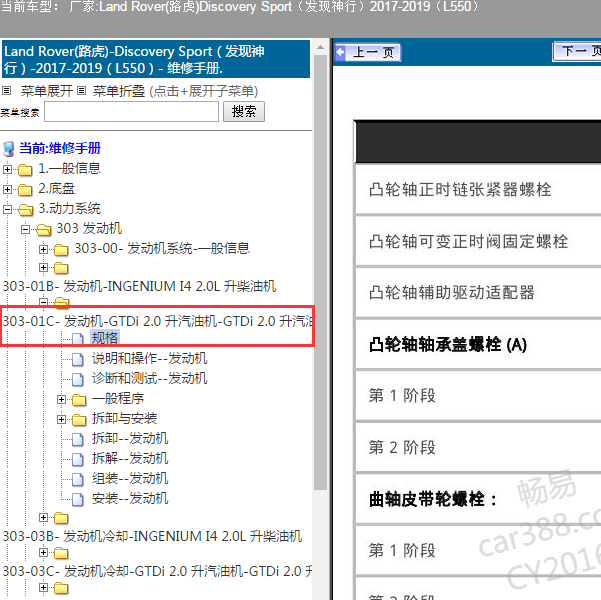Expand the 303-01B INGENIUM diesel engine node

[43, 267]
